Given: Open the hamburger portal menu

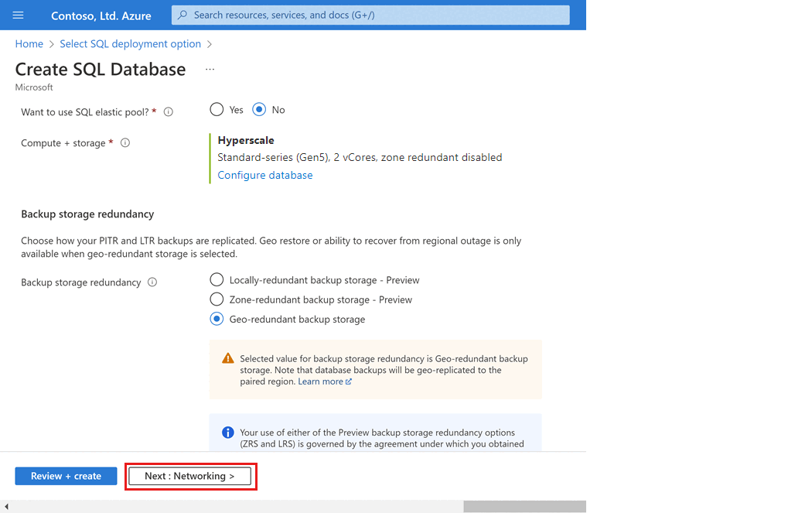Looking at the screenshot, I should click(x=19, y=15).
